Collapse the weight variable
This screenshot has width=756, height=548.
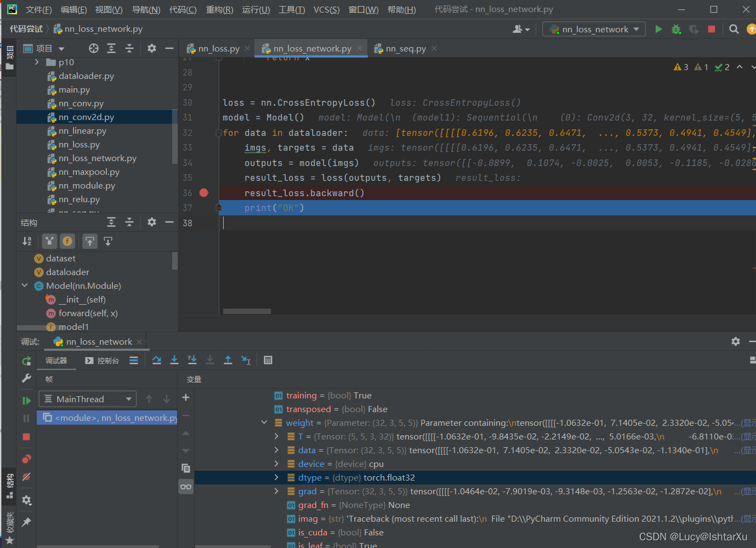point(264,423)
